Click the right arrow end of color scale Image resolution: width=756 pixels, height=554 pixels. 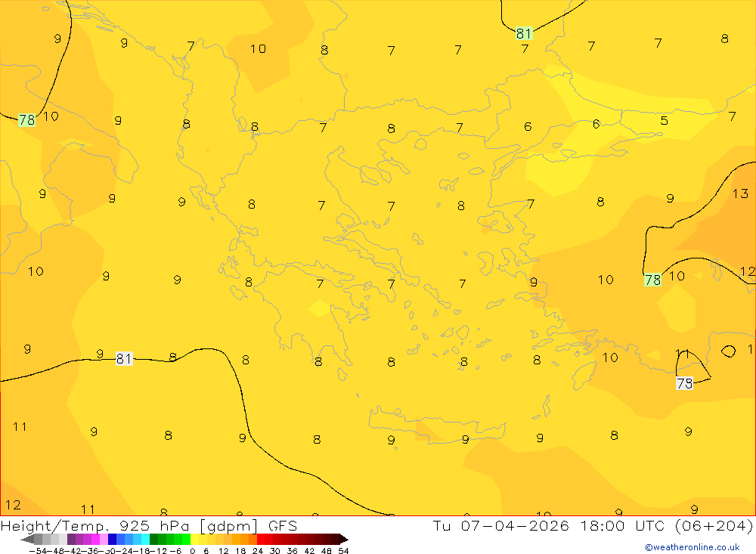tap(344, 540)
